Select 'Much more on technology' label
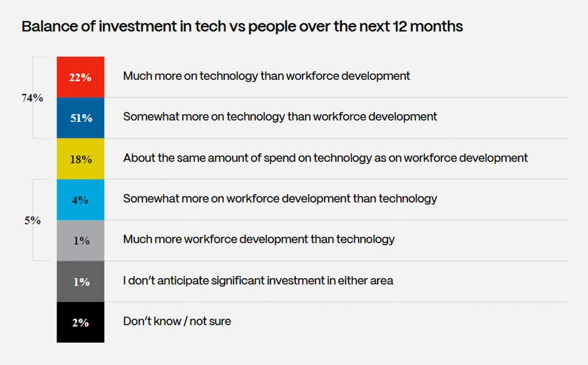Screen dimensions: 588x365 click(x=266, y=76)
